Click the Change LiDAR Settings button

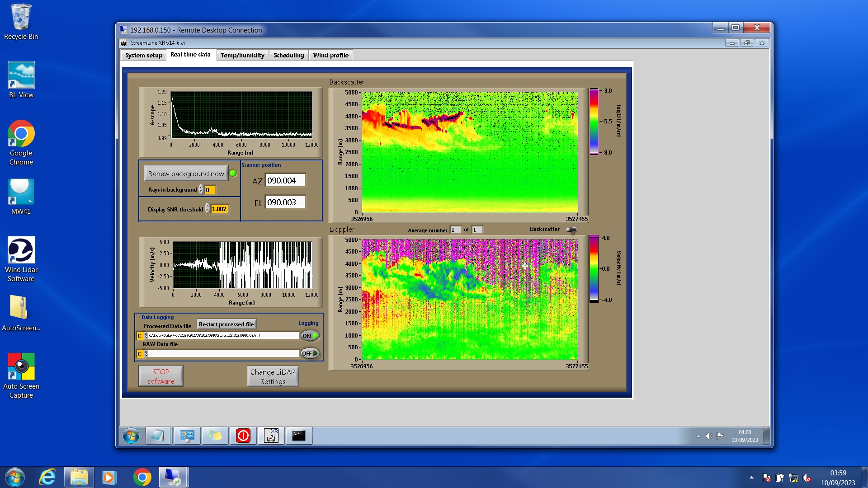(273, 376)
